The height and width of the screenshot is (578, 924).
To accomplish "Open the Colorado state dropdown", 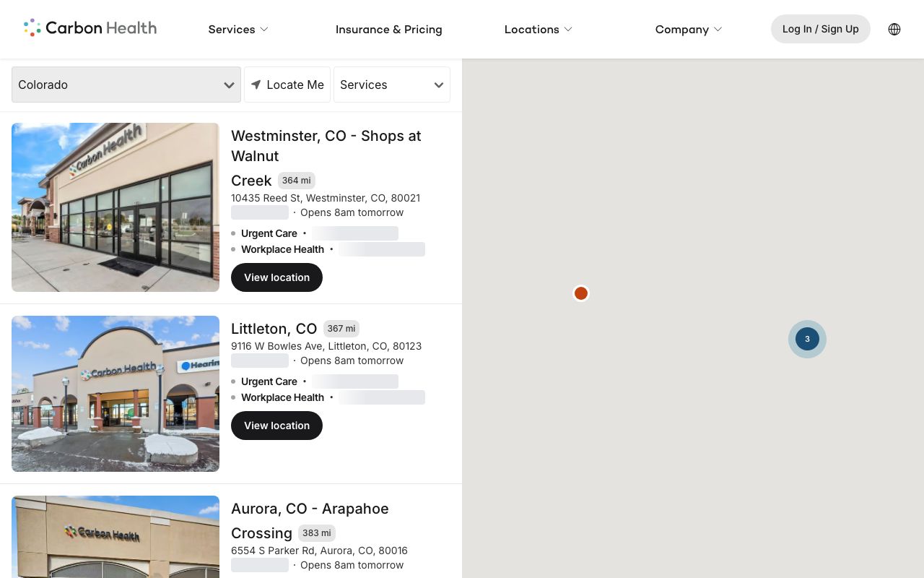I will point(126,85).
